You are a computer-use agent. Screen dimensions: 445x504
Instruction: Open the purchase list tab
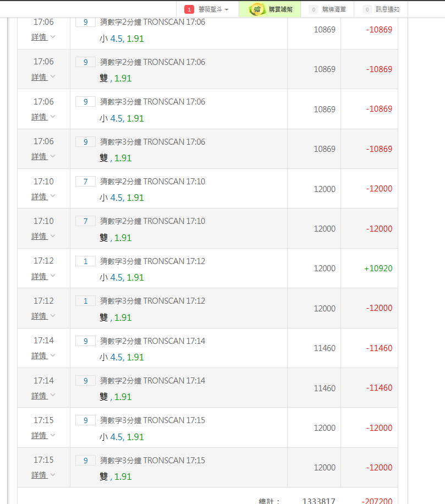(327, 9)
